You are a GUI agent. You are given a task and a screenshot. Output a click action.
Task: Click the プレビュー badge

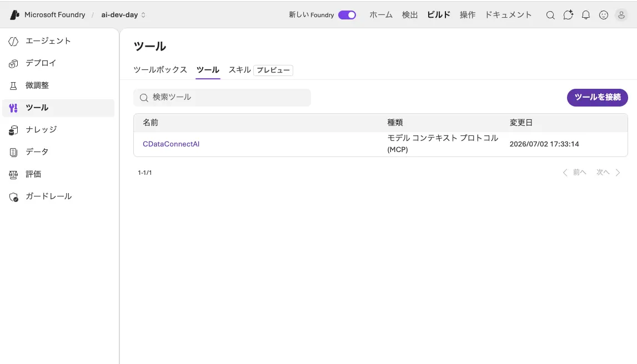[x=273, y=70]
